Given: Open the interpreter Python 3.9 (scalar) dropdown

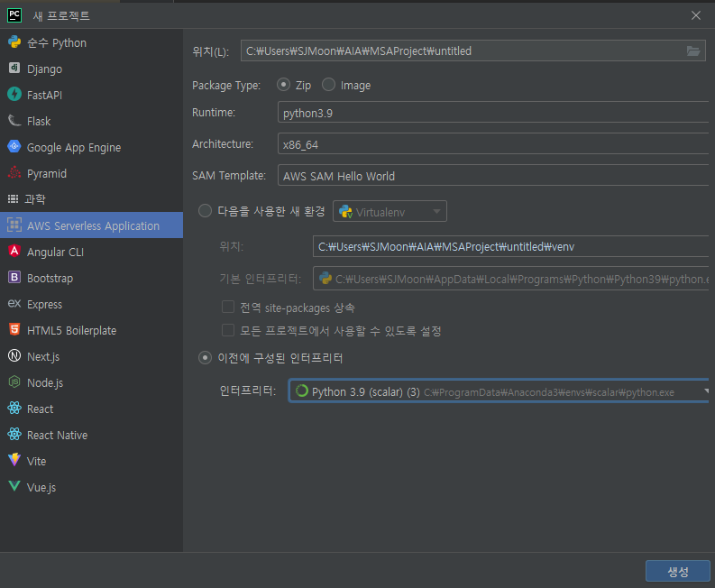Looking at the screenshot, I should 499,390.
